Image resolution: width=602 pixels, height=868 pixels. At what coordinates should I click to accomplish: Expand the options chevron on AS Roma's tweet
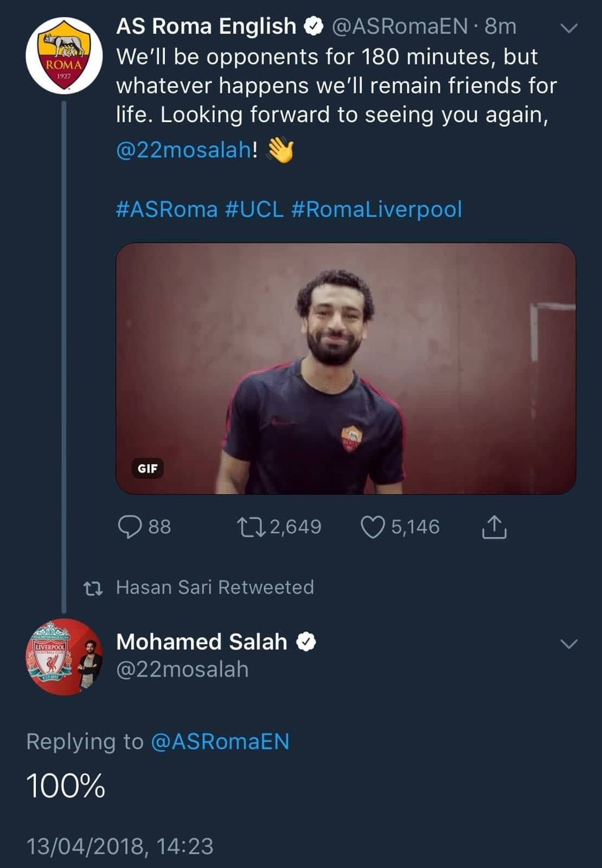click(x=569, y=30)
